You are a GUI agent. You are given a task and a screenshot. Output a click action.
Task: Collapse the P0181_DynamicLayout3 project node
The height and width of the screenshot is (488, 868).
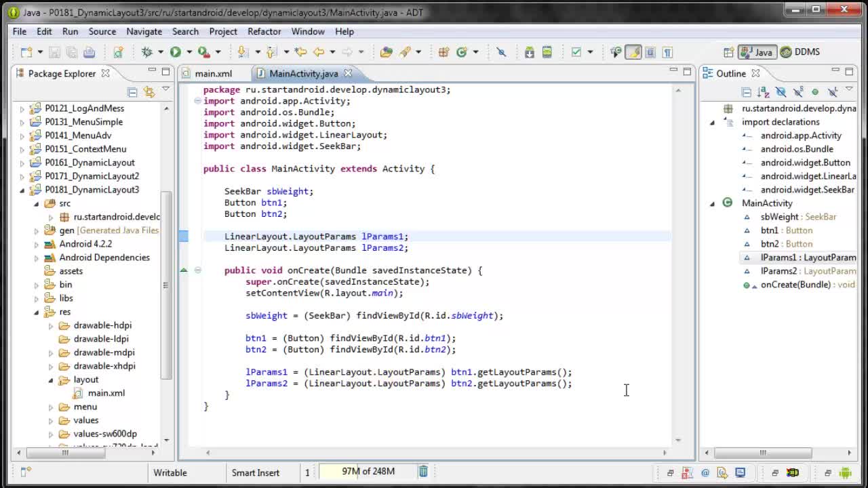pyautogui.click(x=22, y=190)
